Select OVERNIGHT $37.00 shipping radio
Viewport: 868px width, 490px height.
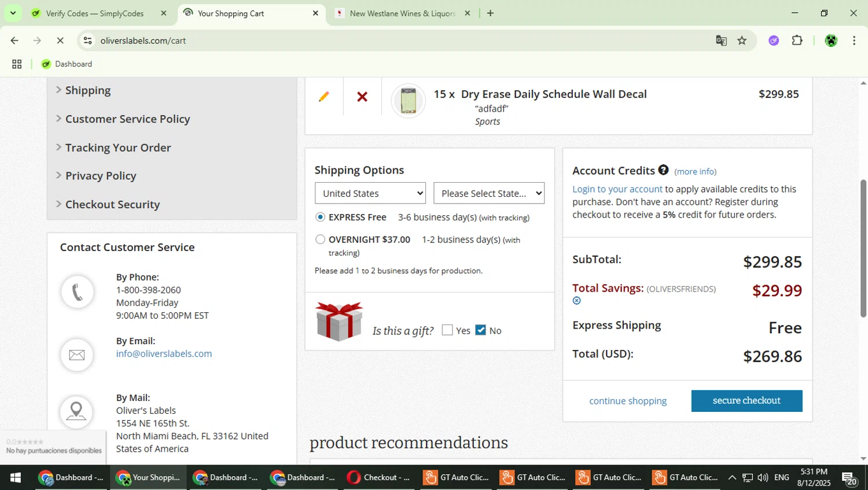320,240
